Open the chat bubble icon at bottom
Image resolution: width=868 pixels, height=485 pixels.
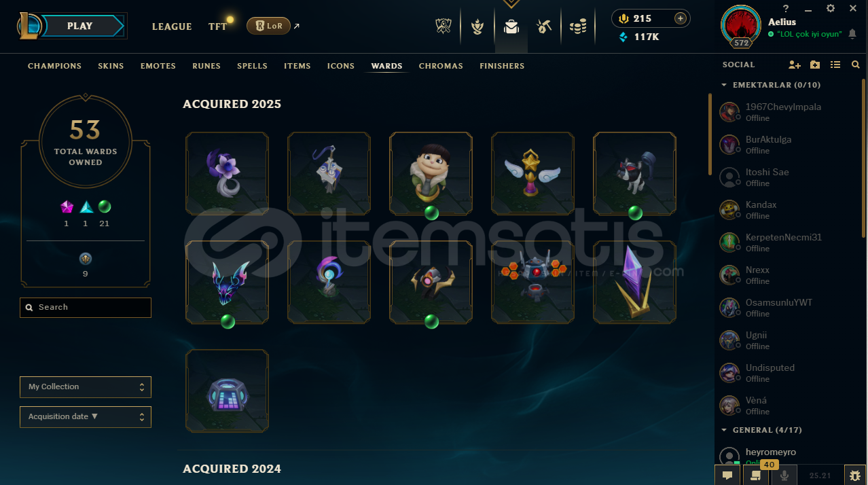(x=727, y=475)
